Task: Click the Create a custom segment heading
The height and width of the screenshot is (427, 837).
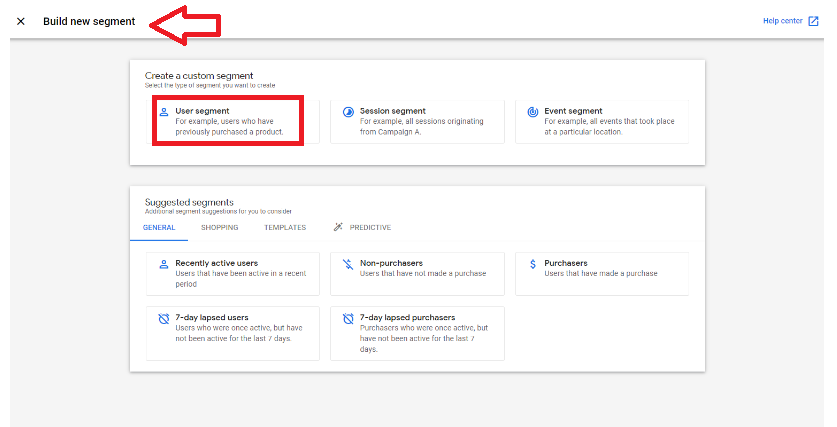Action: [199, 76]
